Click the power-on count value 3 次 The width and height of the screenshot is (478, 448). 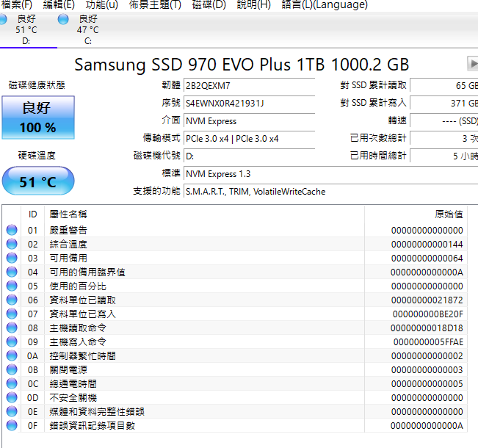(443, 139)
